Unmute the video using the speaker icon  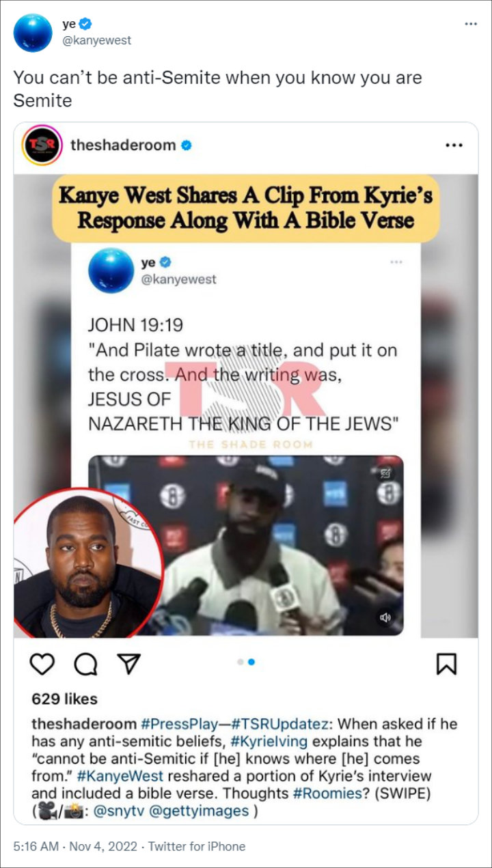(385, 617)
